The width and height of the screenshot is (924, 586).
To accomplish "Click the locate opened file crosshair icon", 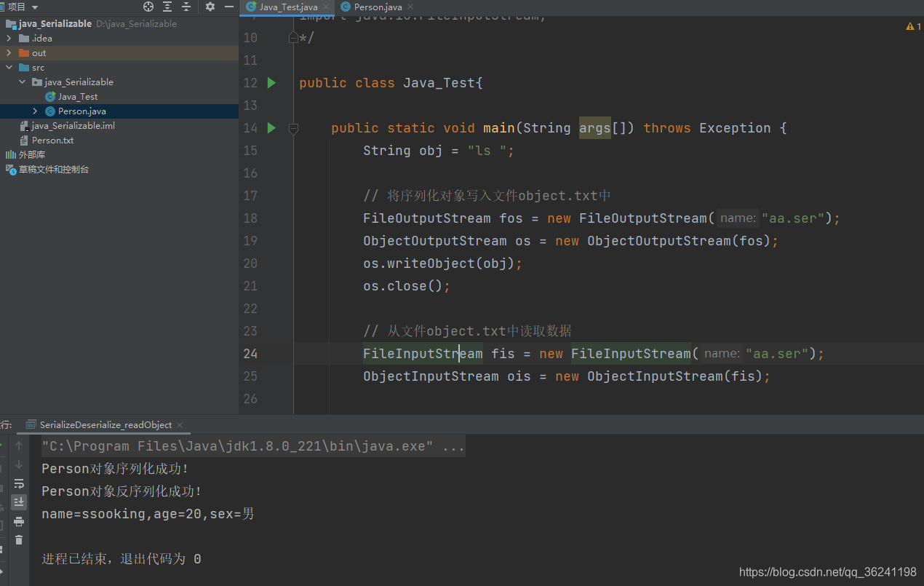I will 148,7.
